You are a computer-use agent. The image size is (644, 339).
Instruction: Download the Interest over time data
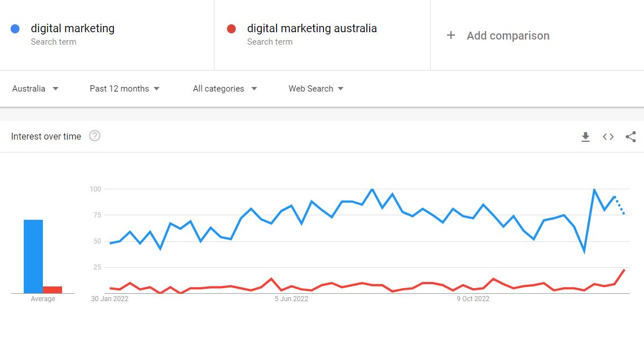(x=586, y=137)
